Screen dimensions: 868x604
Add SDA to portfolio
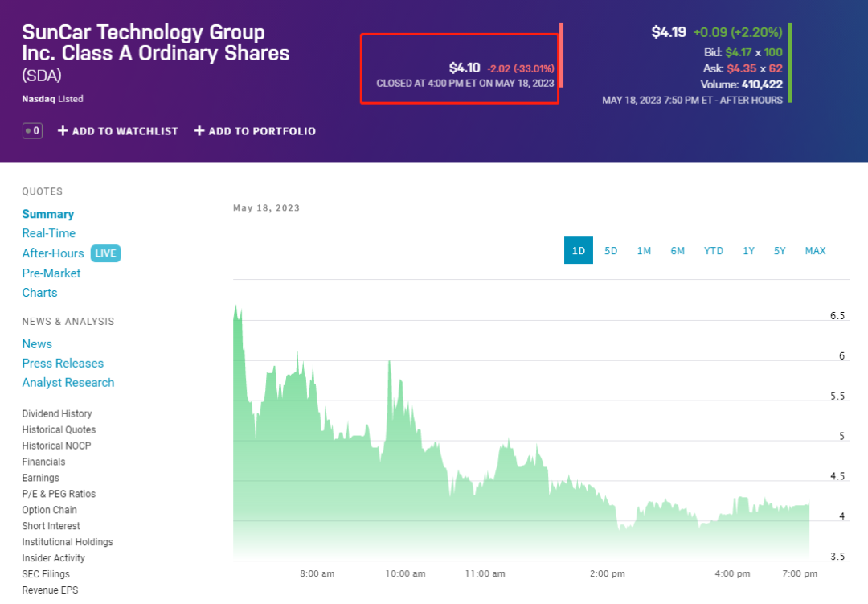click(255, 131)
